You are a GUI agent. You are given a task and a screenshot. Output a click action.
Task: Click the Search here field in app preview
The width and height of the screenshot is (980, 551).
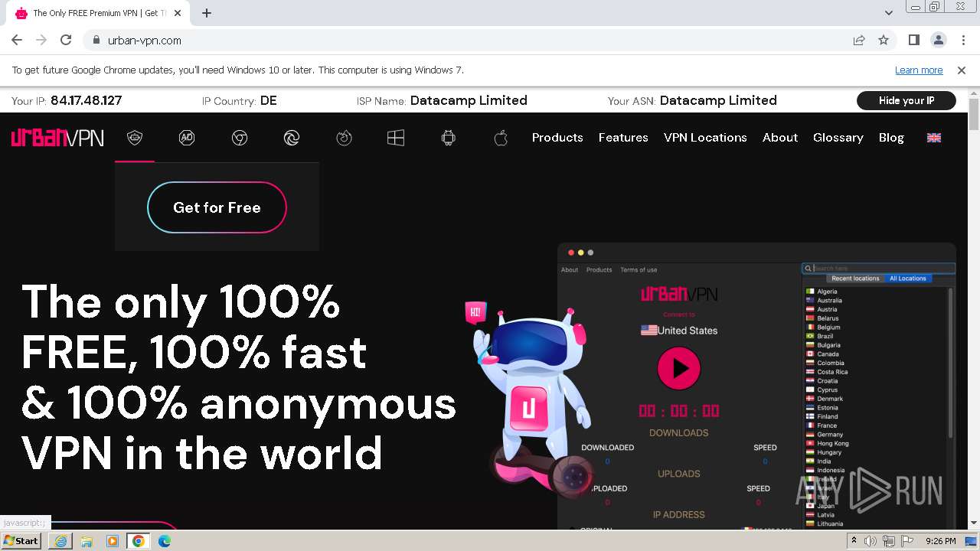(x=879, y=269)
